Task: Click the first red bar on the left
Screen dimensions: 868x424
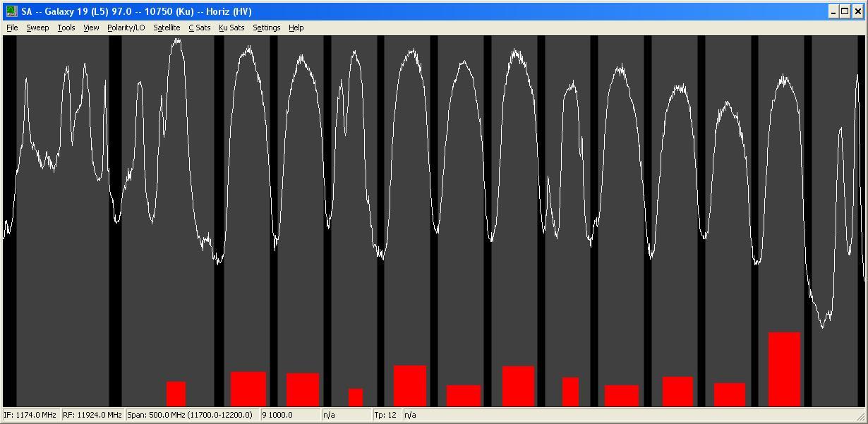Action: click(x=176, y=394)
